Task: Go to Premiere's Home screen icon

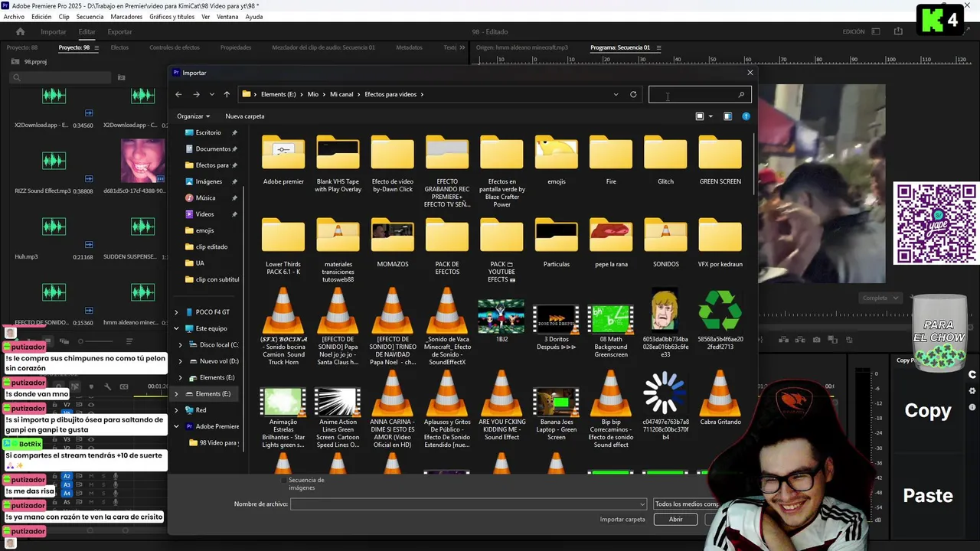Action: coord(21,31)
